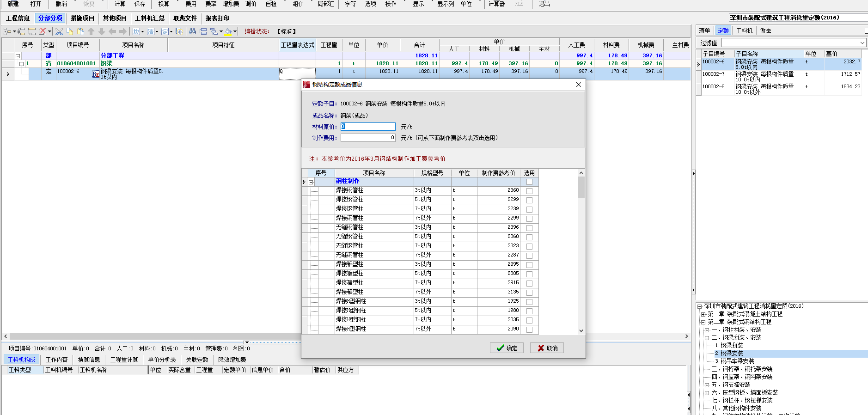Check 选用 box for 焊接箱型柱 3t以内

(529, 265)
